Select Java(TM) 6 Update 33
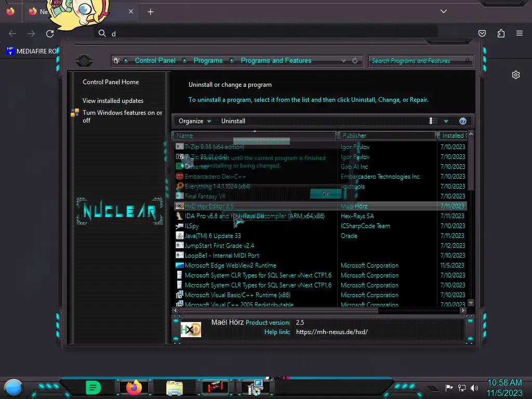The image size is (532, 399). coord(212,236)
